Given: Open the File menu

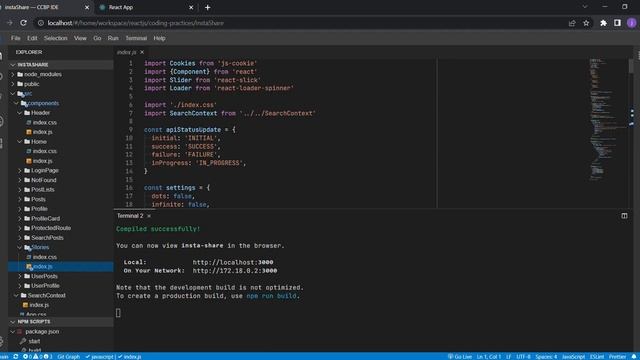Looking at the screenshot, I should click(x=16, y=38).
